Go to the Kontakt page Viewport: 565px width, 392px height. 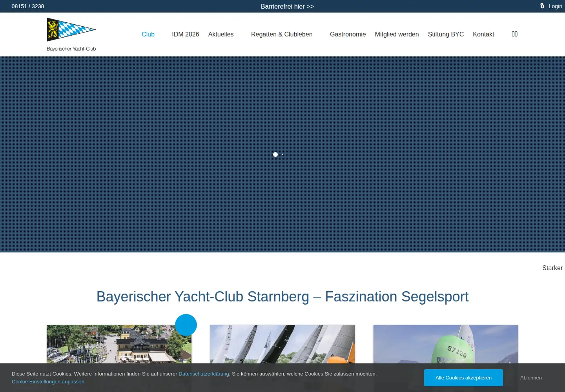click(483, 34)
